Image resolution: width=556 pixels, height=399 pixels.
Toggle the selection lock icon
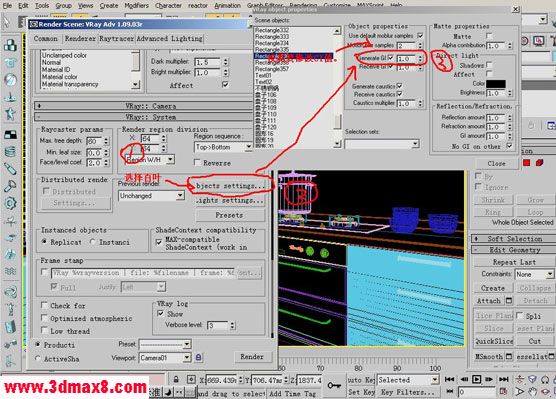pos(176,380)
